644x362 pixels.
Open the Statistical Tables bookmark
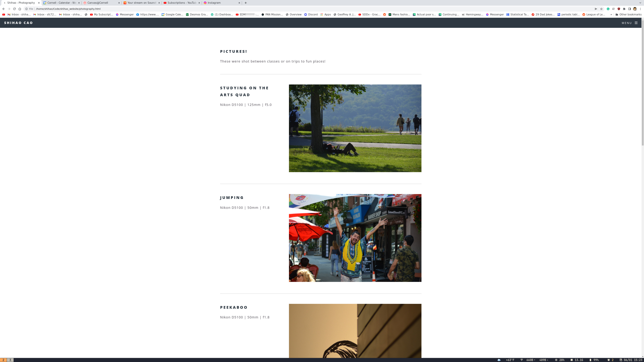518,14
